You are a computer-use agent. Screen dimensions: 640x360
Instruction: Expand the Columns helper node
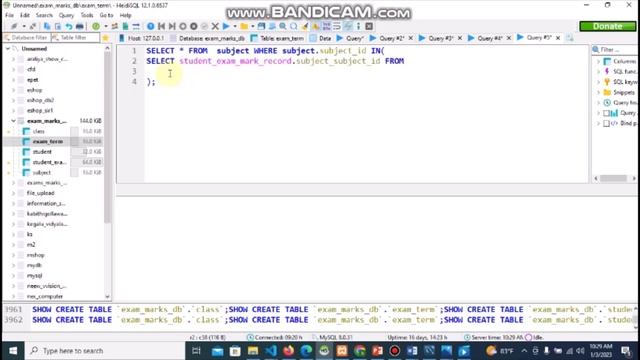coord(598,61)
